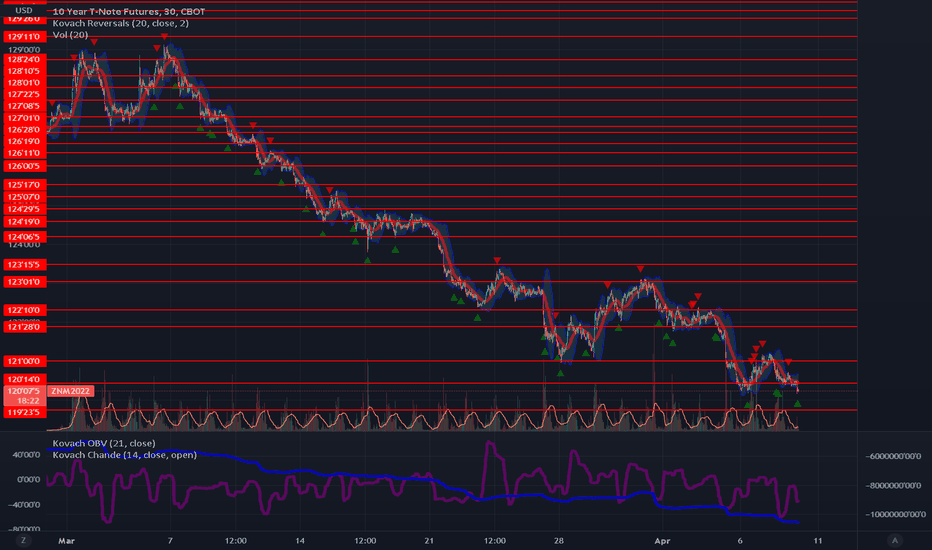Image resolution: width=932 pixels, height=550 pixels.
Task: Select the 126'19'0 price level label
Action: [24, 142]
